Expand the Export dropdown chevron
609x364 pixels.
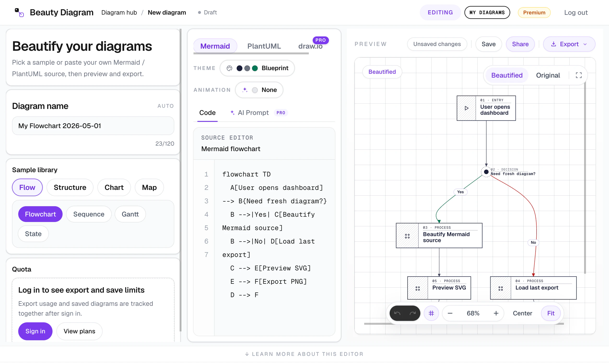[585, 44]
